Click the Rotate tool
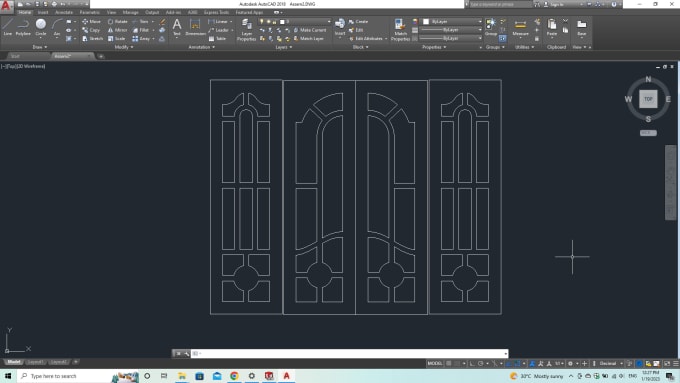 coord(118,21)
